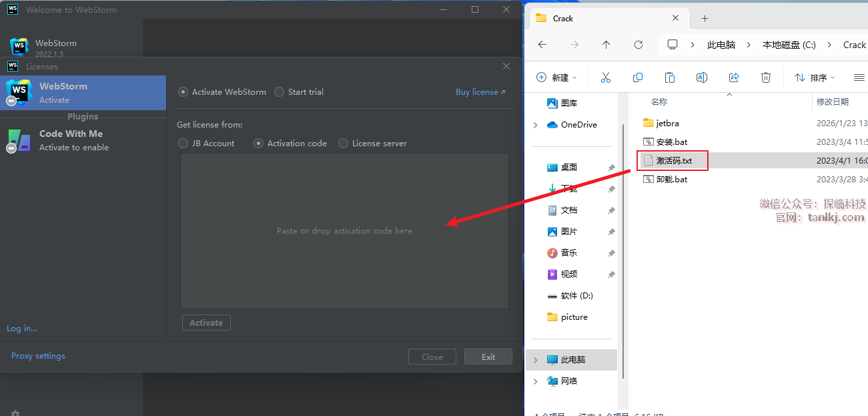Click the Cut scissors icon in Explorer toolbar

pyautogui.click(x=606, y=77)
